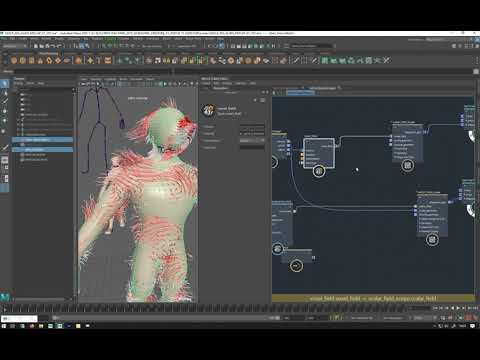
Task: Open the viewport Shading menu
Action: click(96, 79)
